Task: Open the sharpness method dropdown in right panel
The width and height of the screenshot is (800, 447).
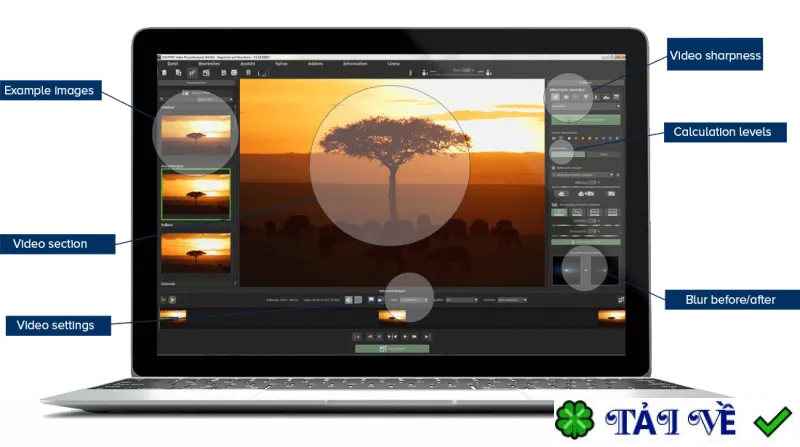Action: tap(586, 107)
